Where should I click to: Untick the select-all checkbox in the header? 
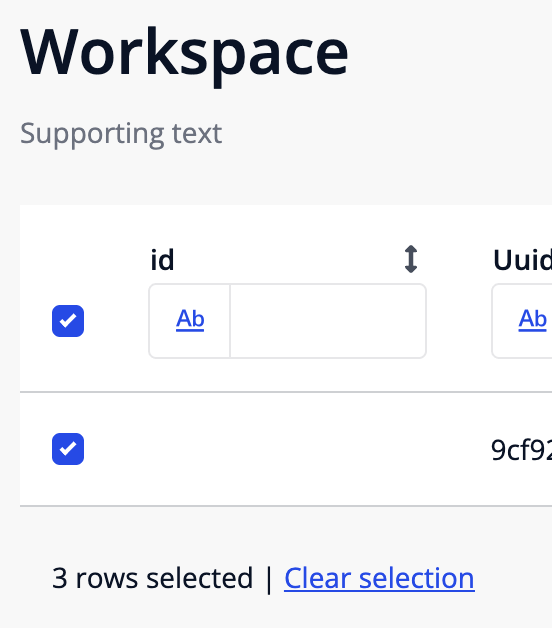pos(68,321)
